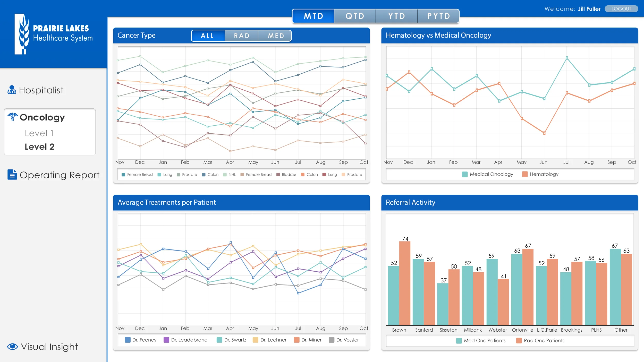The height and width of the screenshot is (362, 644).
Task: Select the YTD time period
Action: point(396,16)
